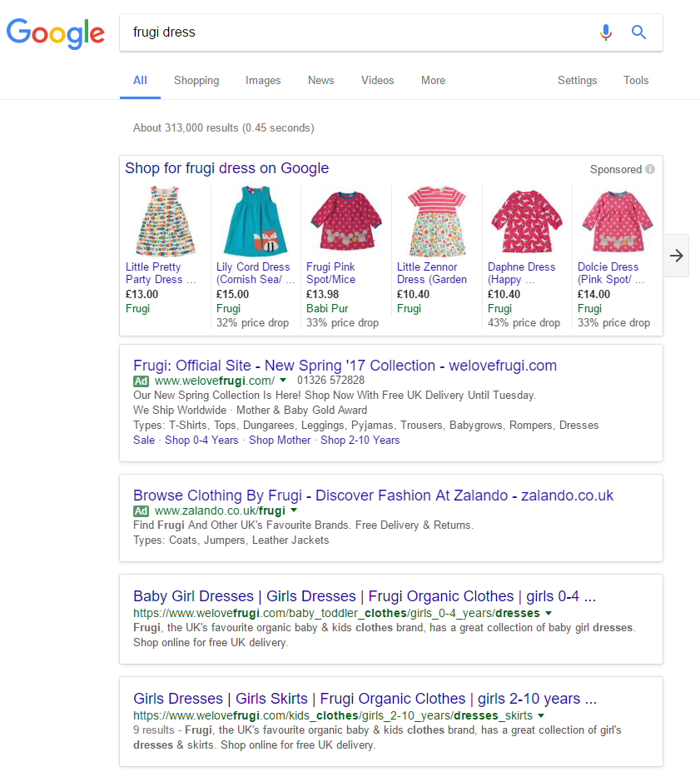This screenshot has height=777, width=700.
Task: Open Shop for frugi dress on Google
Action: pos(227,168)
